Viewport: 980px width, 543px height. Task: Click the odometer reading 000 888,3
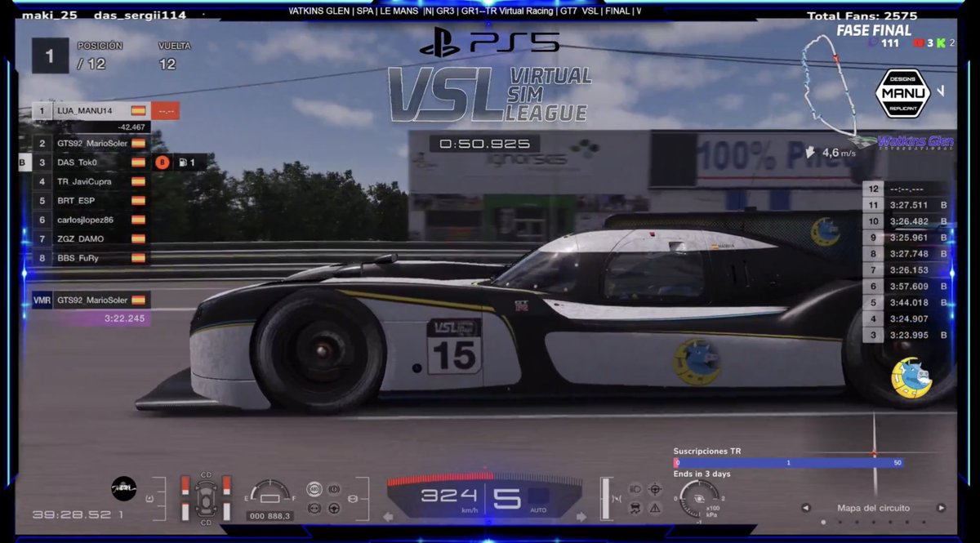pos(270,516)
